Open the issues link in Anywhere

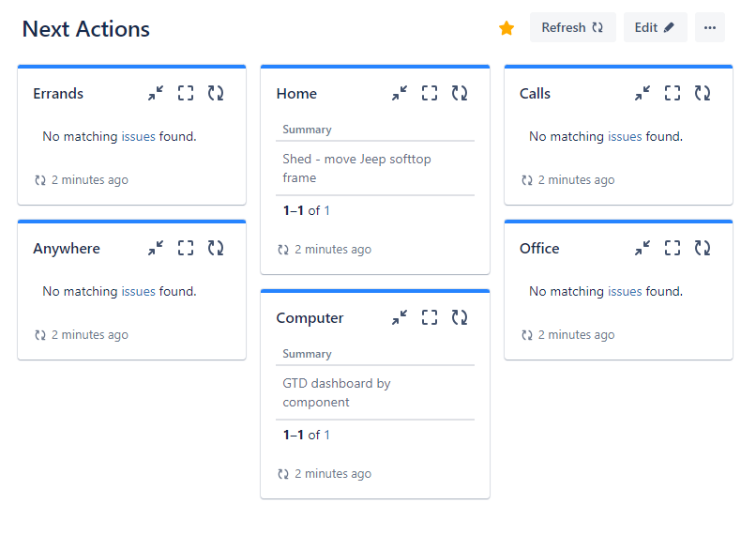(139, 291)
